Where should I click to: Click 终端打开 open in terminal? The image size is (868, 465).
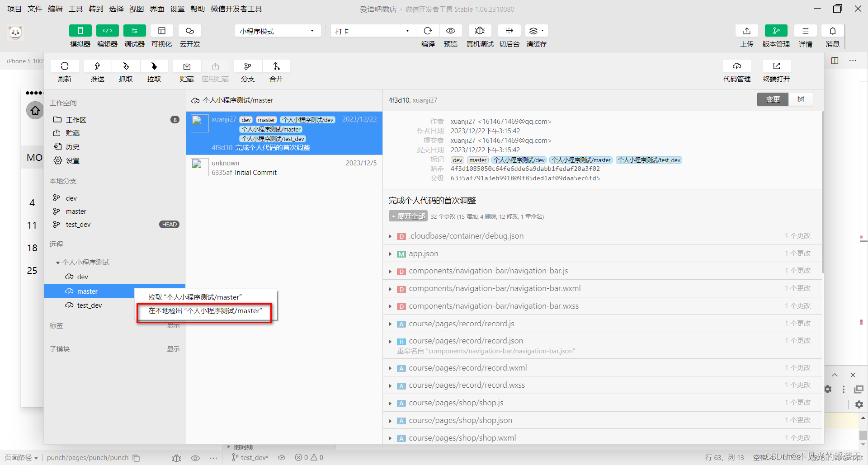pos(776,66)
